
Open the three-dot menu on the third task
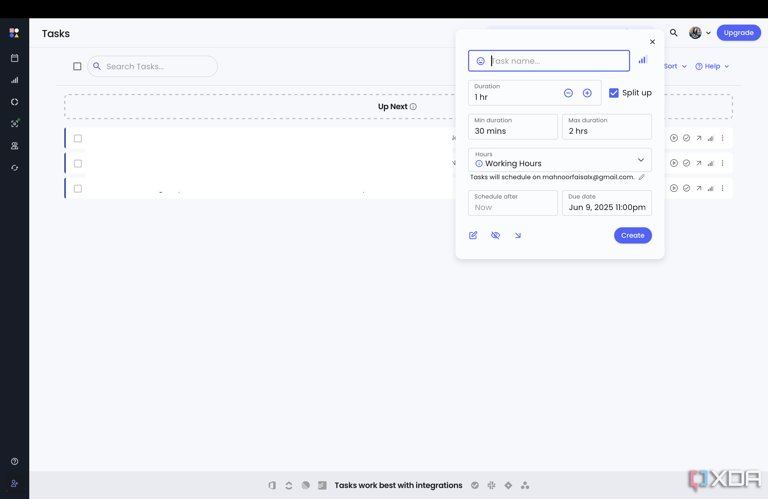click(723, 188)
